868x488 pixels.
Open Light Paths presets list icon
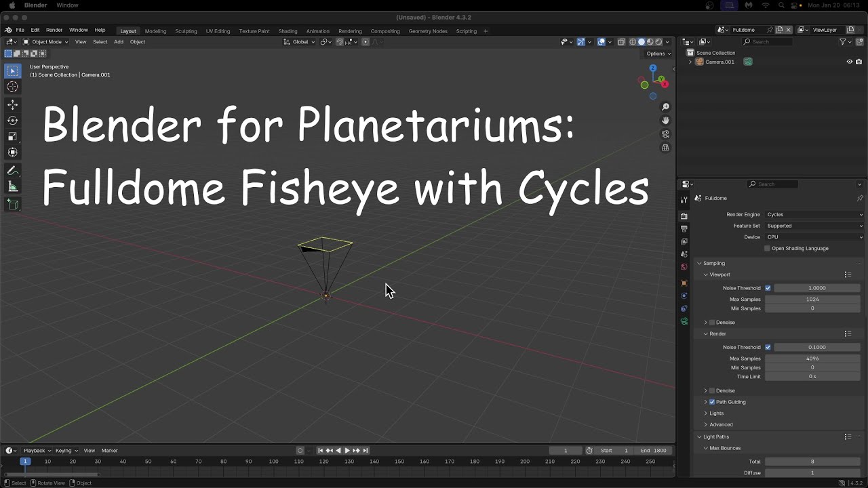848,436
